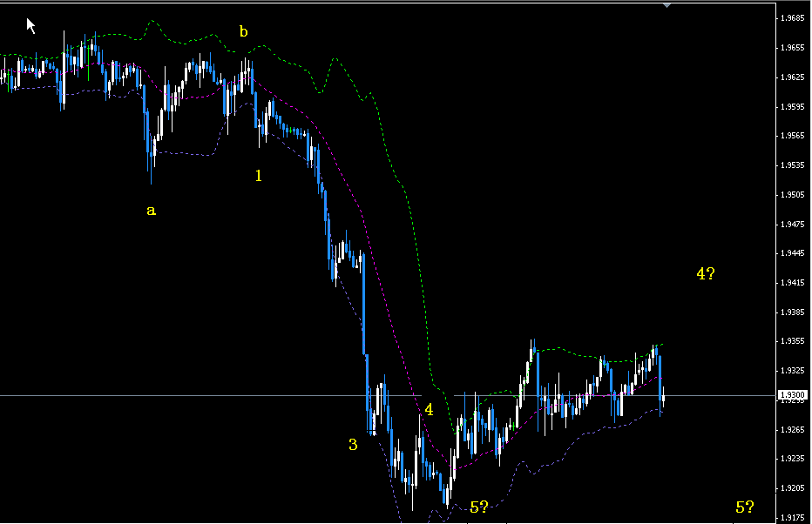The image size is (812, 524).
Task: Click 1.9595 on the price scale
Action: pyautogui.click(x=792, y=106)
